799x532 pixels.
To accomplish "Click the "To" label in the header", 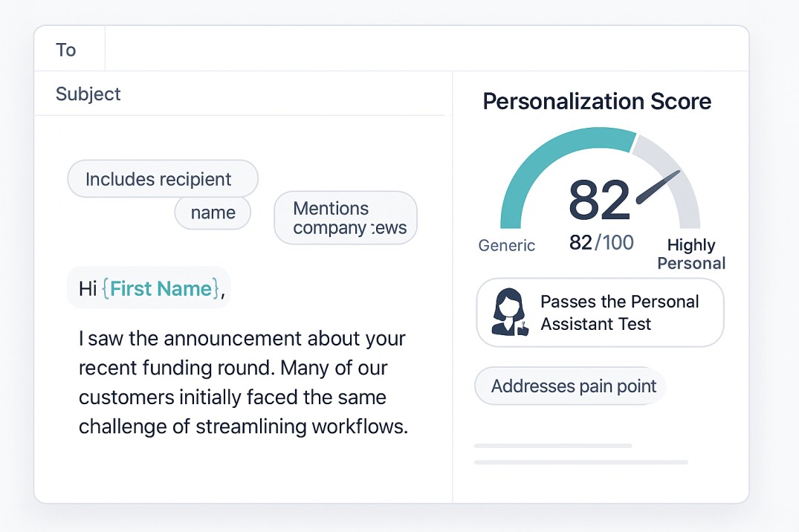I will pos(66,50).
